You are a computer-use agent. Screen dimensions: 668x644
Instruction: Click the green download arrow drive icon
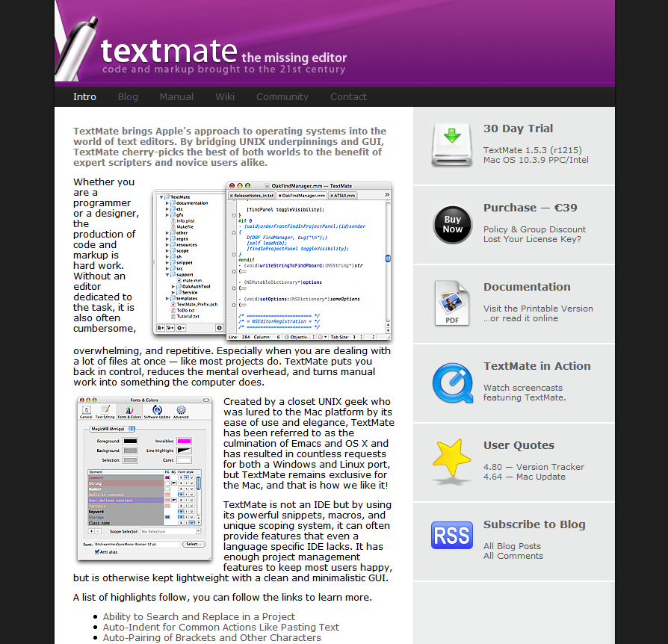[452, 144]
